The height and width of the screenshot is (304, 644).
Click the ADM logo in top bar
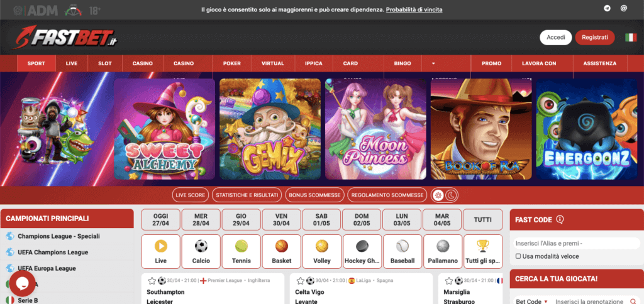(x=35, y=10)
